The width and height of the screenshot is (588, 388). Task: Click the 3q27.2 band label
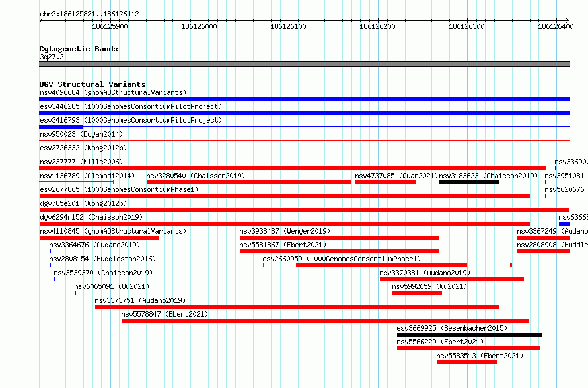(x=52, y=57)
